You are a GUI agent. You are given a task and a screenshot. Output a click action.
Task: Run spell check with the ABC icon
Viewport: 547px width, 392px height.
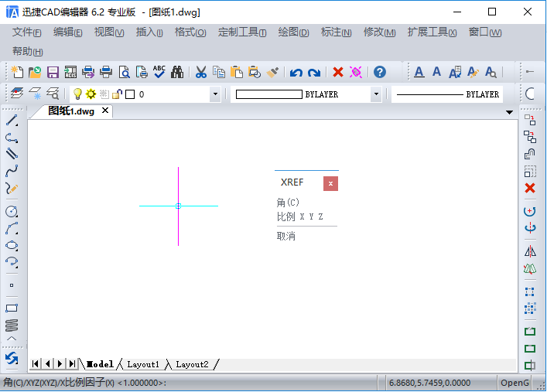[x=159, y=72]
